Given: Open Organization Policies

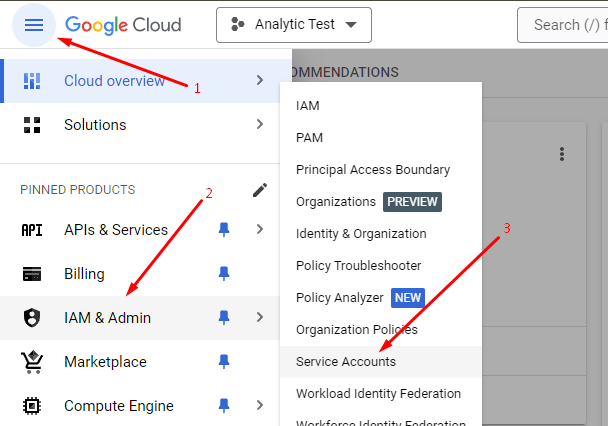Looking at the screenshot, I should click(381, 330).
